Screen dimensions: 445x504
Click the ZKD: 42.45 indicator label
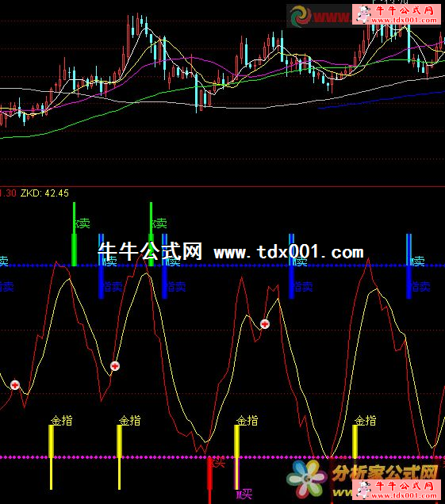point(44,193)
